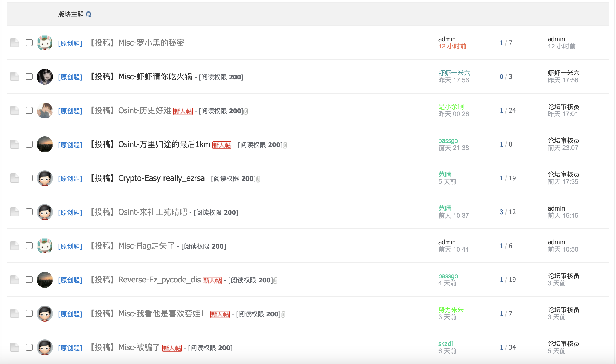The image size is (616, 364).
Task: Click the avatar of 是小余啊 thread
Action: (45, 110)
